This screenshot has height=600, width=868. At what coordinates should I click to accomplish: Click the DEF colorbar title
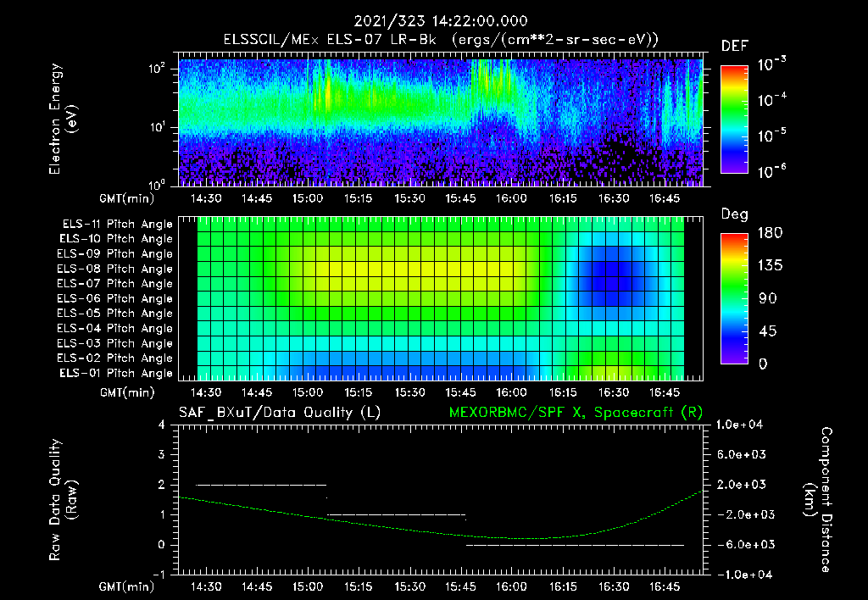tap(735, 46)
